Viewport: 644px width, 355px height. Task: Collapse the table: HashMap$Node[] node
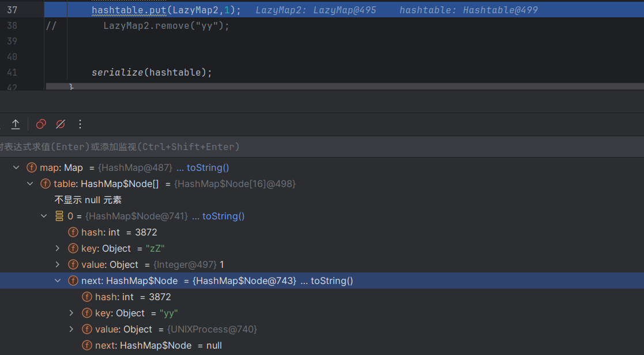point(29,184)
